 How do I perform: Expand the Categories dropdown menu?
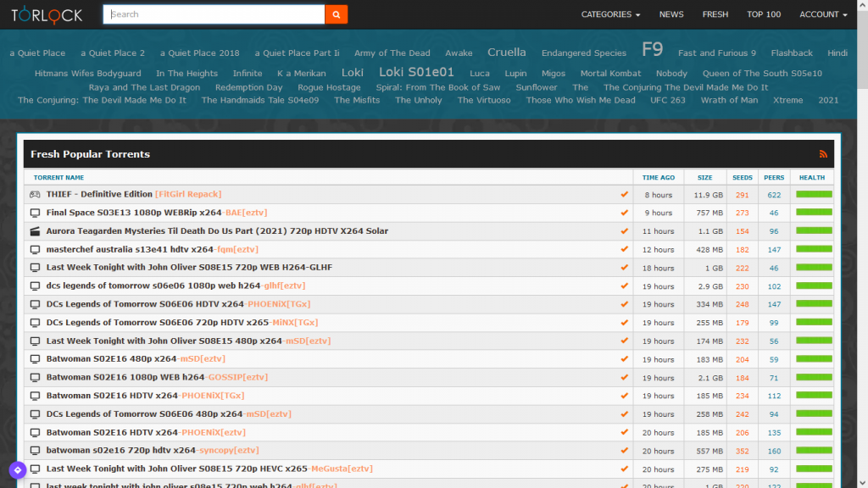610,14
